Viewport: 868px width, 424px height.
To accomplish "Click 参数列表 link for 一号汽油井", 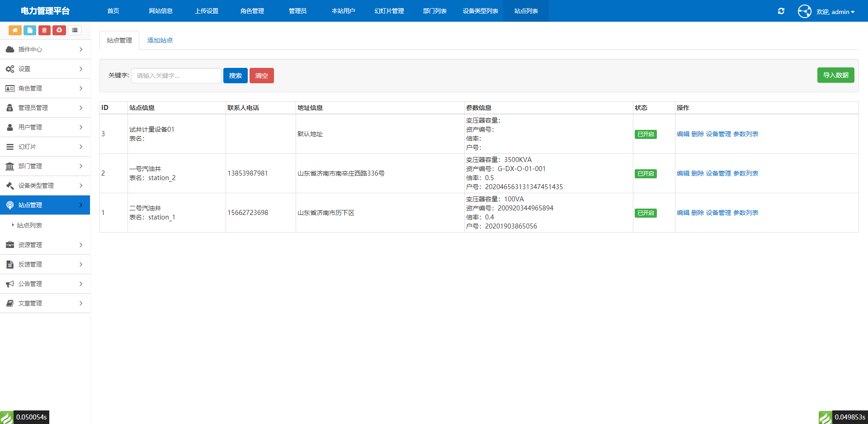I will click(746, 173).
